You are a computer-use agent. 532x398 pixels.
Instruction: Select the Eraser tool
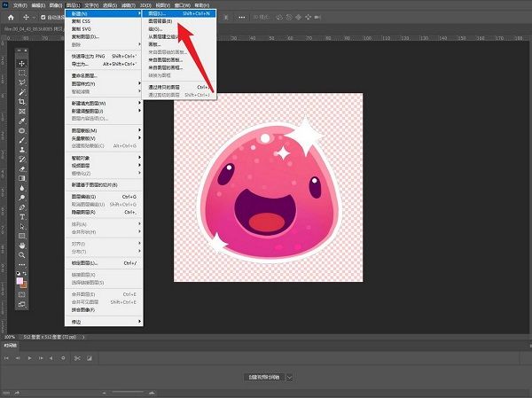[21, 168]
